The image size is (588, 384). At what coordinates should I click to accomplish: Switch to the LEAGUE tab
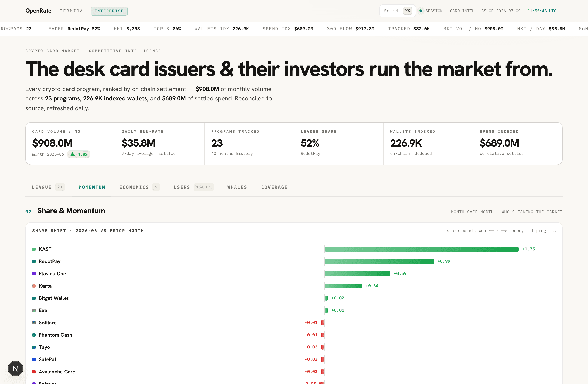(48, 187)
